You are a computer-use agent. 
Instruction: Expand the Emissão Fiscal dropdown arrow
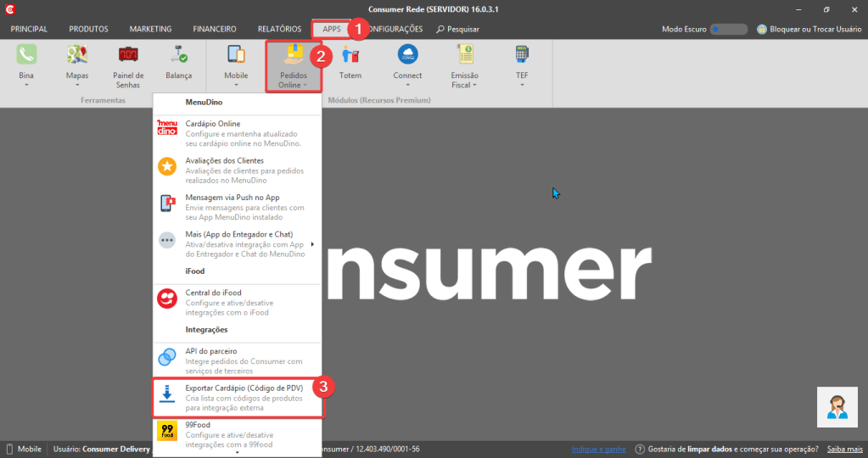click(474, 85)
